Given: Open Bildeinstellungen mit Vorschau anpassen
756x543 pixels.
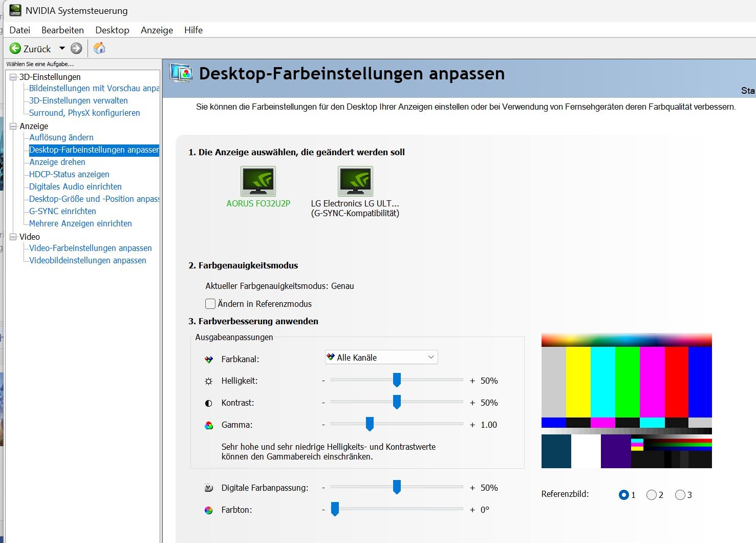Looking at the screenshot, I should point(94,88).
